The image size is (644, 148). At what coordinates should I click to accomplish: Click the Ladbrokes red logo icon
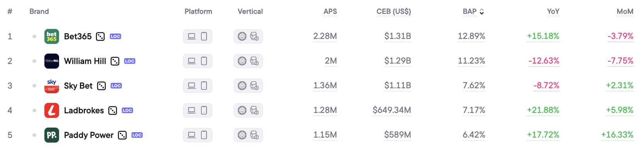[52, 110]
